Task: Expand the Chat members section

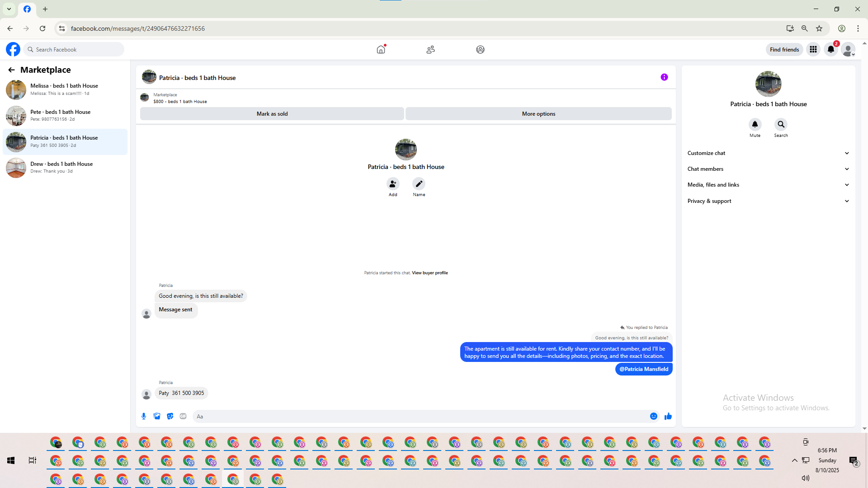Action: coord(768,169)
